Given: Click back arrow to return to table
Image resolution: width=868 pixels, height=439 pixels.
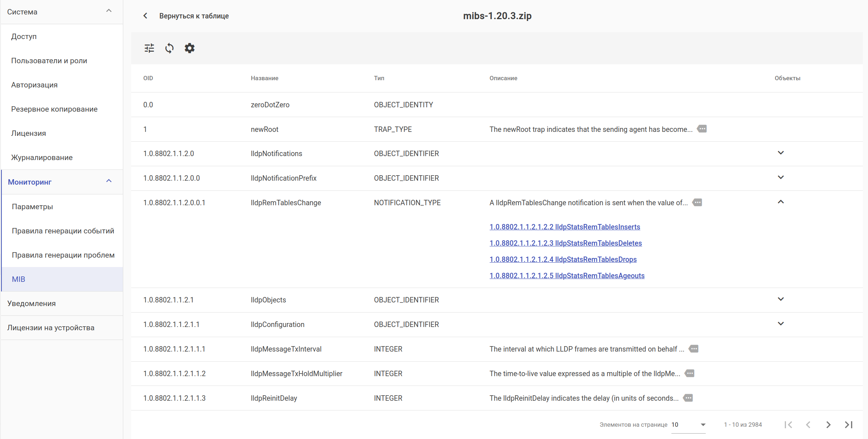Looking at the screenshot, I should click(x=145, y=16).
